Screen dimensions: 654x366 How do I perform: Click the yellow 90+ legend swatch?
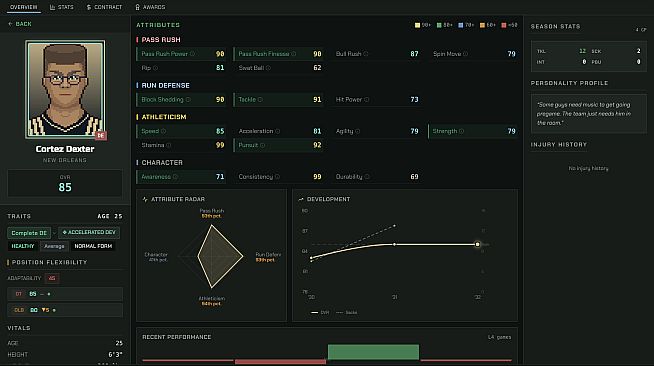tap(417, 25)
